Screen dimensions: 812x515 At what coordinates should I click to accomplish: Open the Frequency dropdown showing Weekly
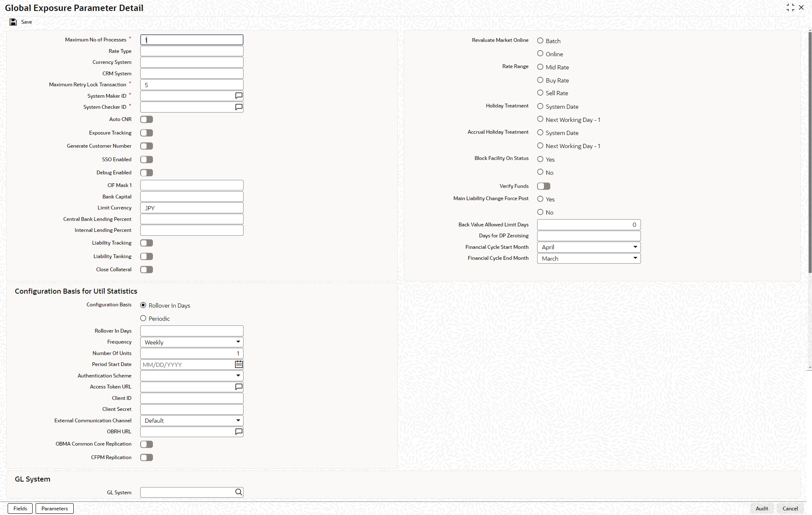tap(192, 342)
